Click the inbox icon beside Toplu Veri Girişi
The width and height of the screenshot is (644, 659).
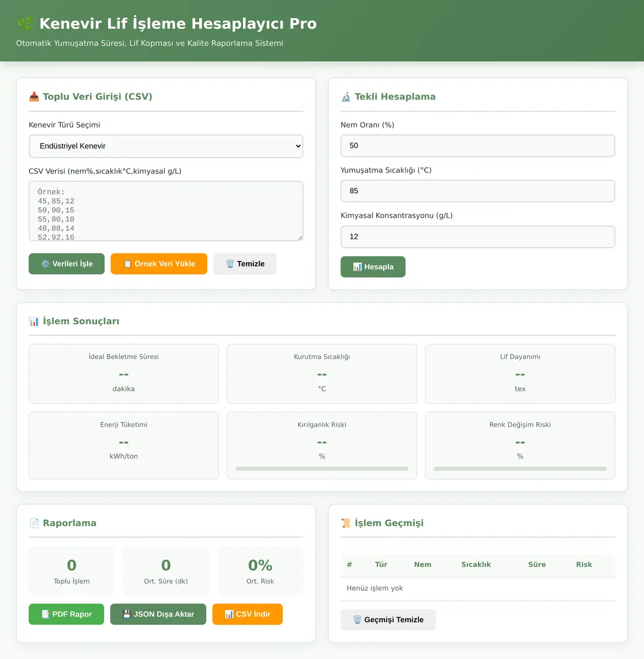pyautogui.click(x=34, y=97)
